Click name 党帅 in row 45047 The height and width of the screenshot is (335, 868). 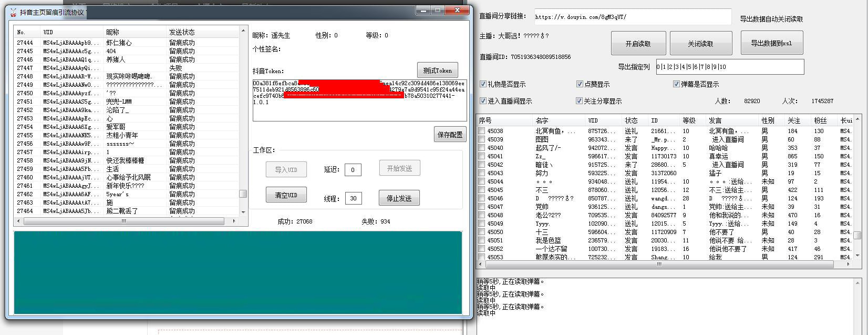click(x=542, y=207)
